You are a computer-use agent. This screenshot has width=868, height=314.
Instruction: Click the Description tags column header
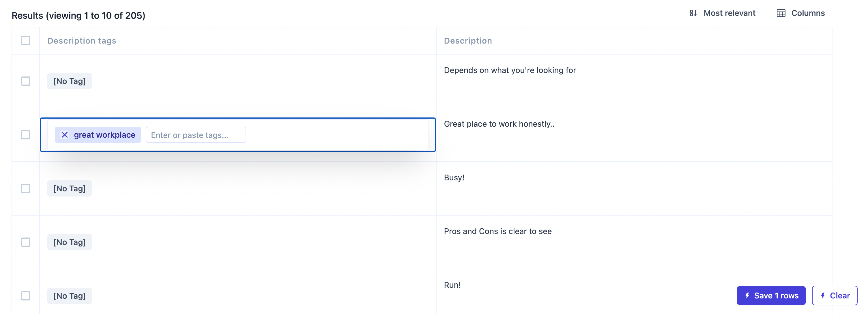(82, 41)
